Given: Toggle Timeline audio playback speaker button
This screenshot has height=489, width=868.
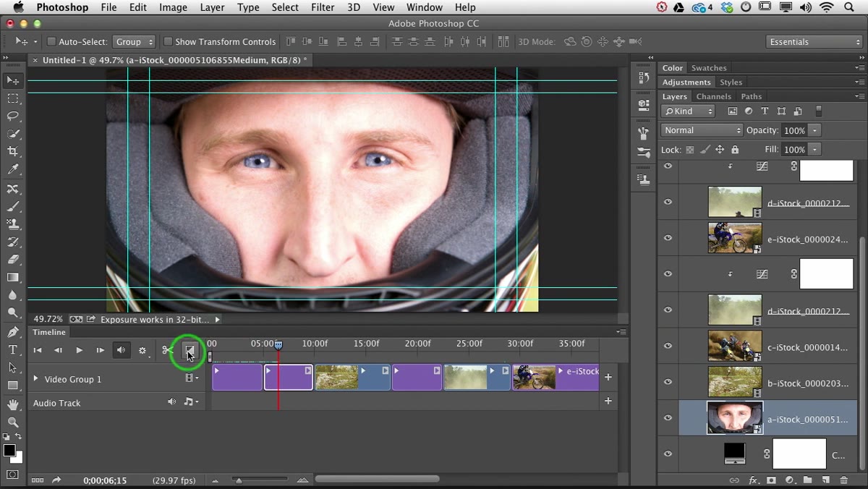Looking at the screenshot, I should (x=122, y=350).
